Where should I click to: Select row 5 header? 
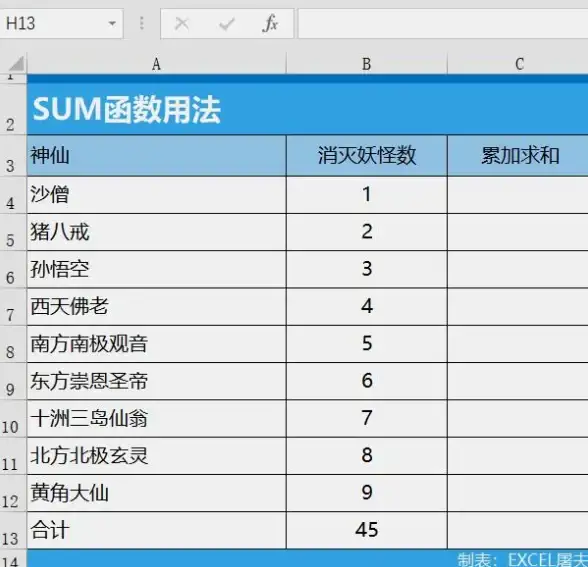click(x=13, y=232)
